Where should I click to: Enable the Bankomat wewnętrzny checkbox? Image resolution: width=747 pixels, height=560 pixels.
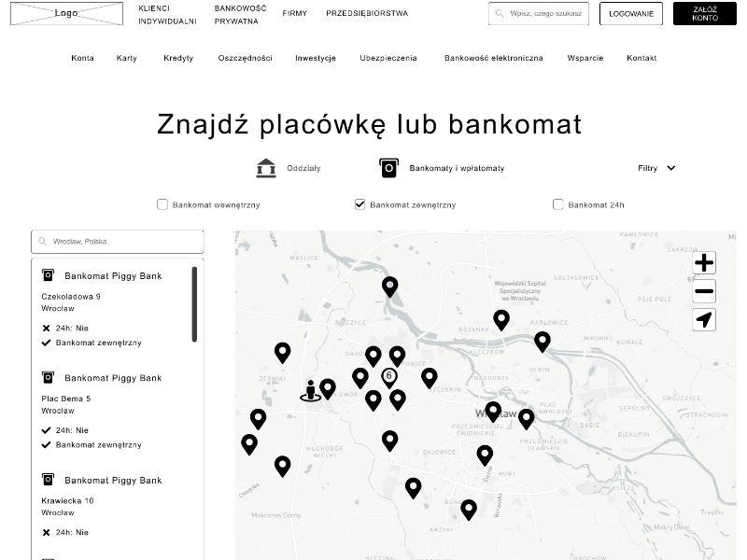(x=162, y=204)
